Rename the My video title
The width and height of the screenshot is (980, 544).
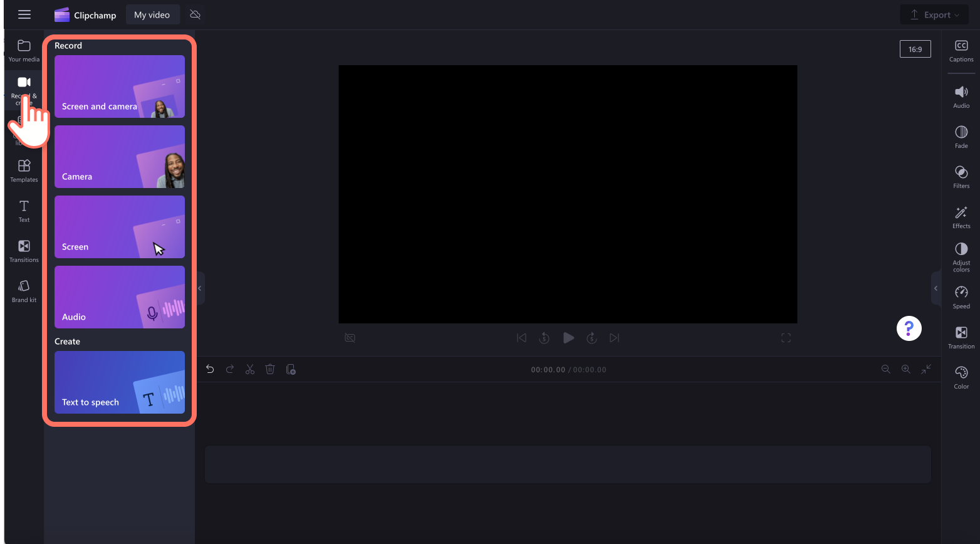point(152,15)
